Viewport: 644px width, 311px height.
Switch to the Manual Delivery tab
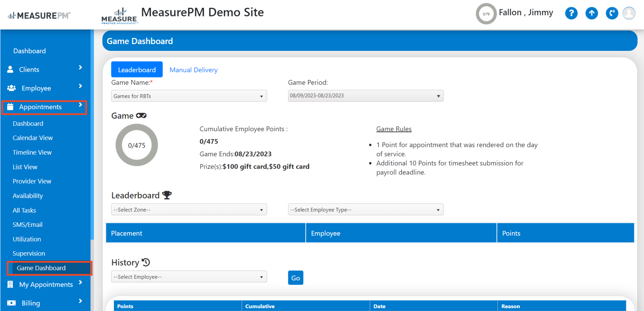click(x=193, y=70)
